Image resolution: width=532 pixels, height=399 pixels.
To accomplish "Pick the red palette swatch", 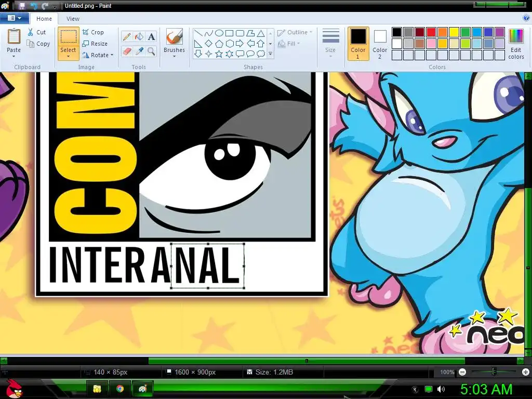I will coord(431,32).
